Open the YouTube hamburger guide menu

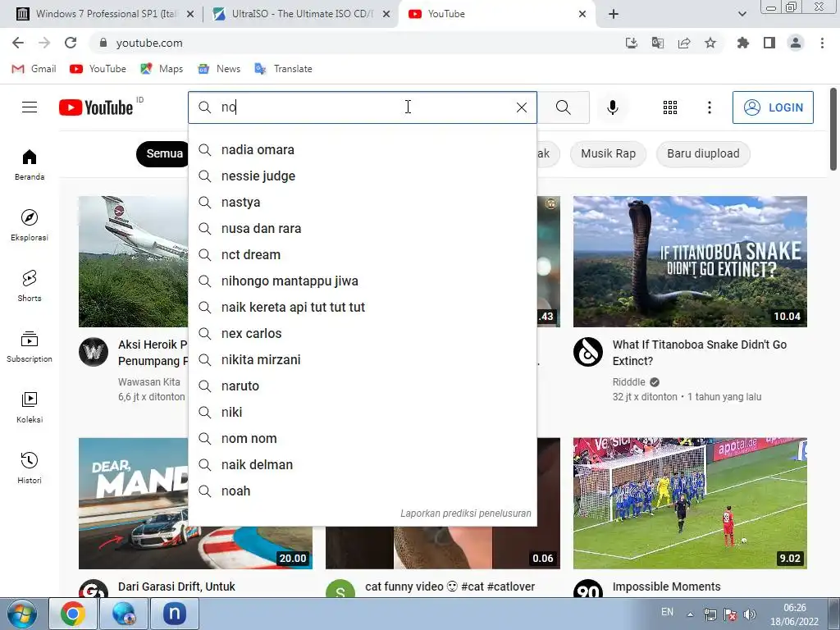pyautogui.click(x=30, y=107)
